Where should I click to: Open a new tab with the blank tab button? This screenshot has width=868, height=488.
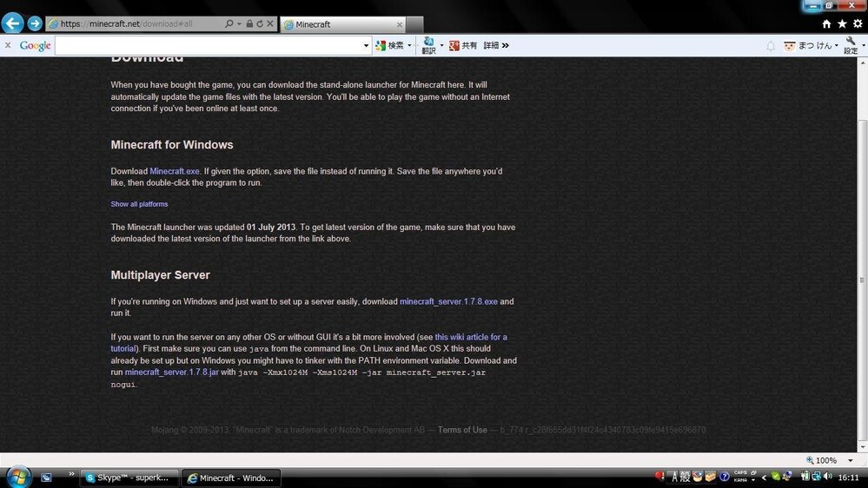[x=414, y=24]
